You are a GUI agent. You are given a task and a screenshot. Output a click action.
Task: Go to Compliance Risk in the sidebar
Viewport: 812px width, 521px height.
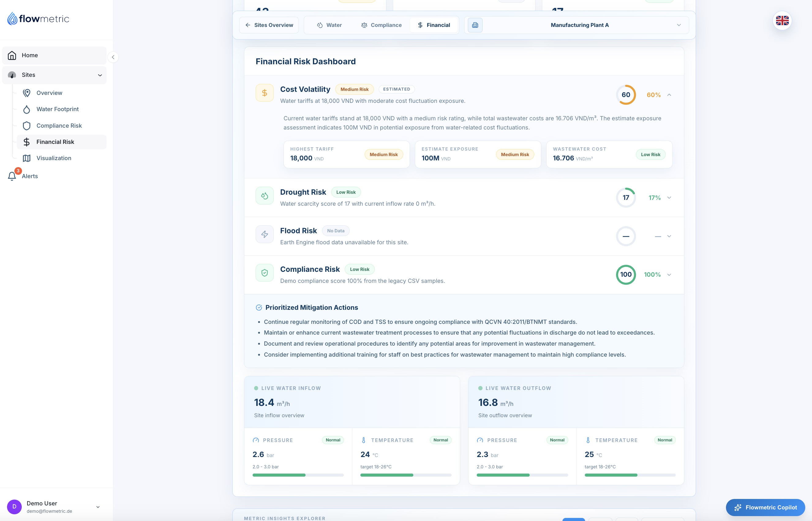62,126
